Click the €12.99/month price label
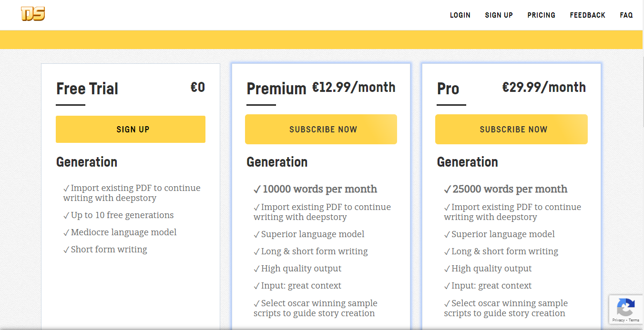The width and height of the screenshot is (644, 330). pos(354,87)
